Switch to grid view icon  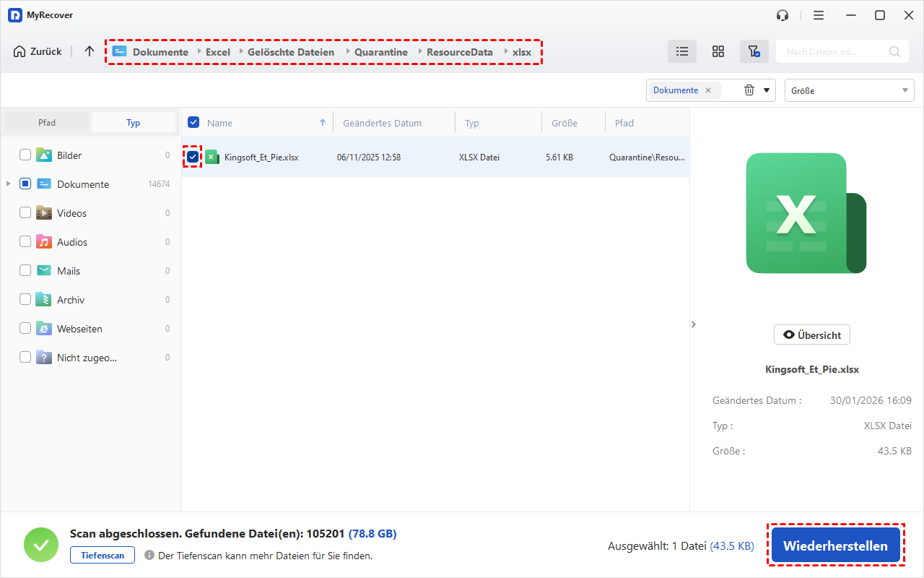click(718, 51)
